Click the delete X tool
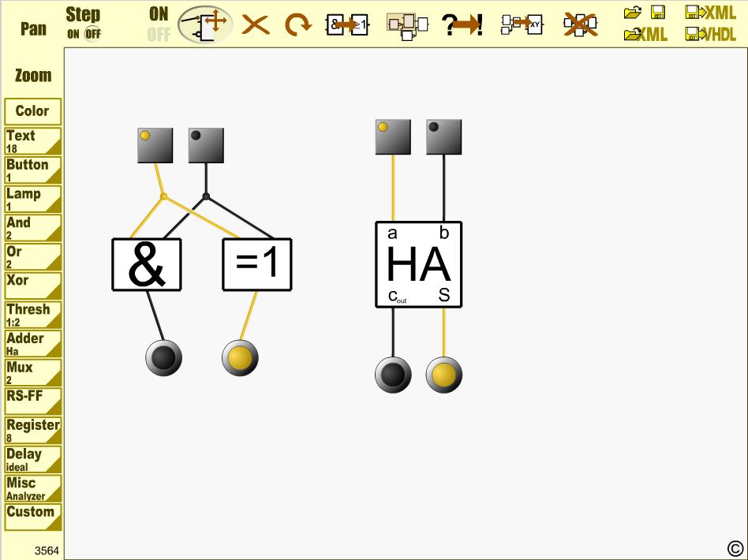 click(x=255, y=24)
